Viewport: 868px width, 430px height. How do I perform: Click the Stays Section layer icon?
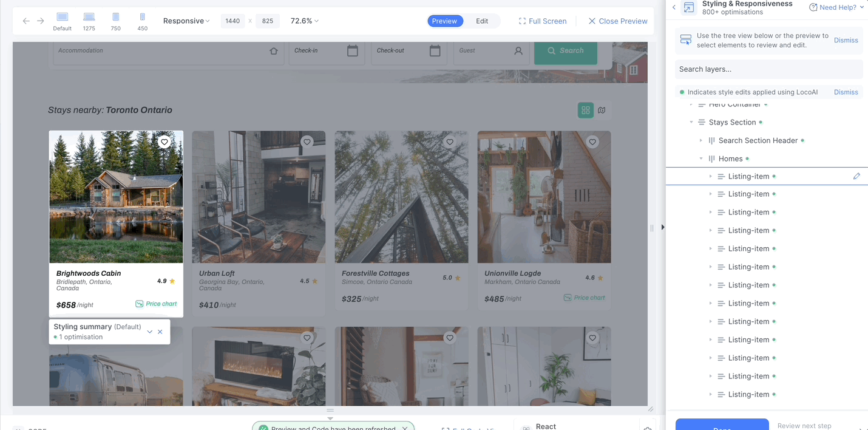[x=701, y=122]
